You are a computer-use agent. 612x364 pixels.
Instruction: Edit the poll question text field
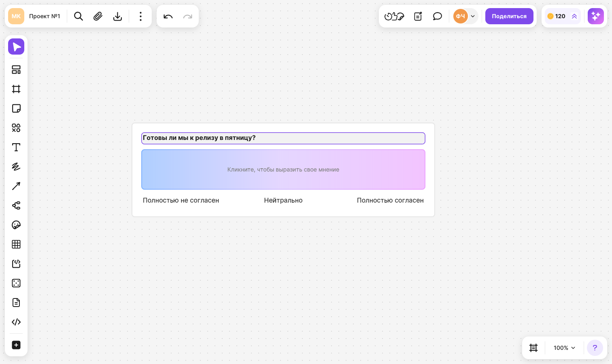[x=283, y=138]
